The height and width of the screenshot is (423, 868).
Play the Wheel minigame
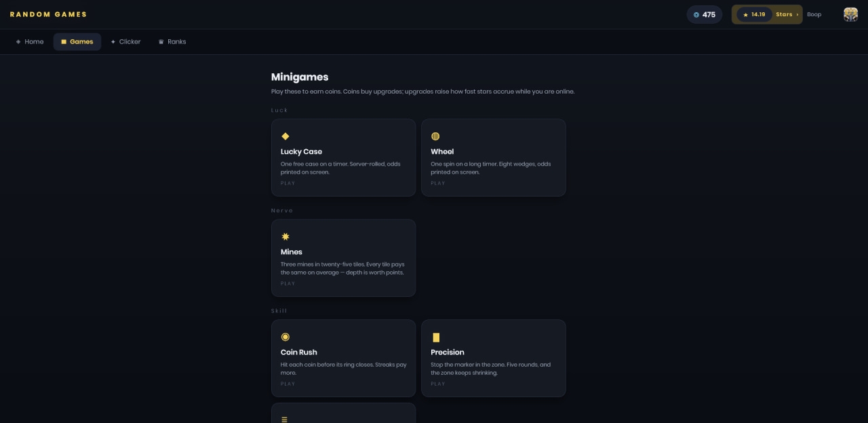coord(494,158)
